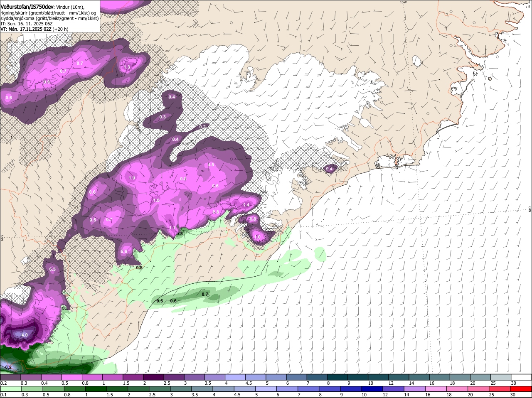Click the red 30 swatch in rain legend
The height and width of the screenshot is (398, 532).
coord(522,389)
